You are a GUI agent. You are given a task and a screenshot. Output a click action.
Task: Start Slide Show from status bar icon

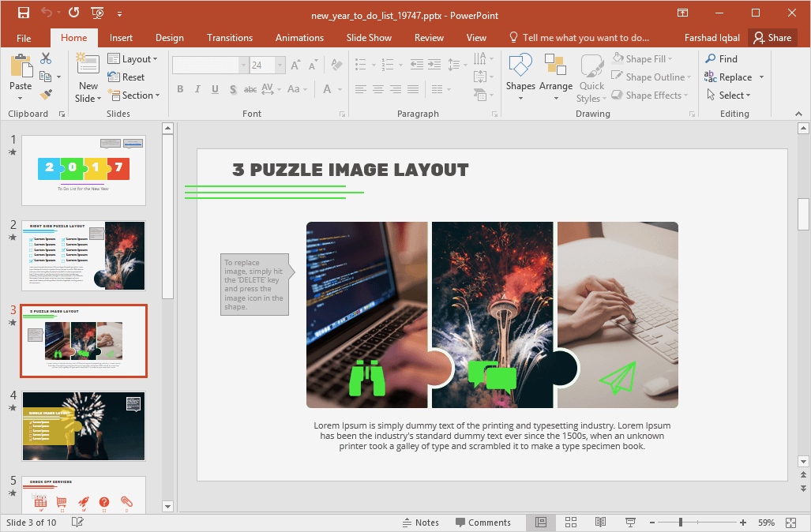click(x=630, y=523)
